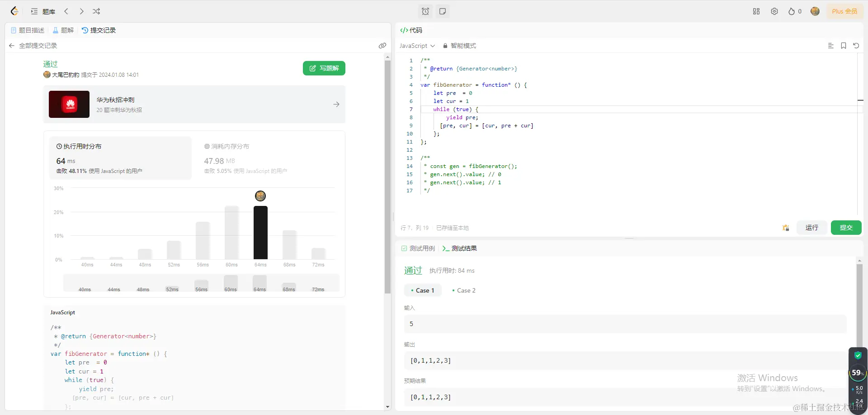Image resolution: width=868 pixels, height=415 pixels.
Task: Go back to 全部提交记录
Action: tap(33, 46)
